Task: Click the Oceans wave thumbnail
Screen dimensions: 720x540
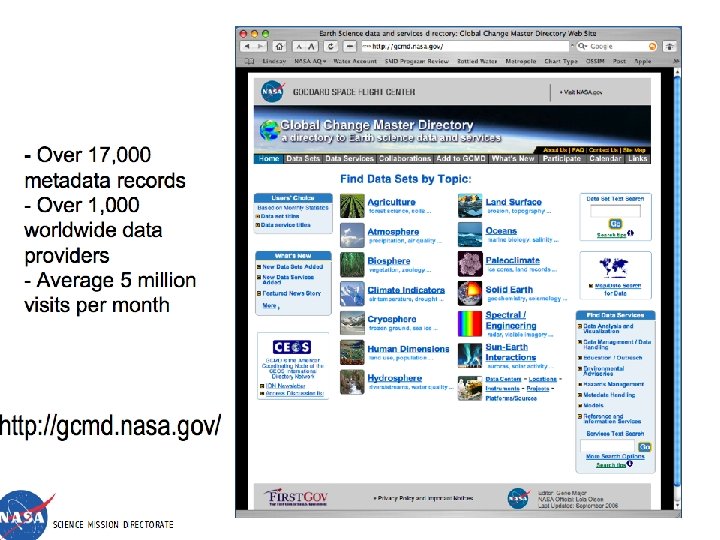Action: (470, 235)
